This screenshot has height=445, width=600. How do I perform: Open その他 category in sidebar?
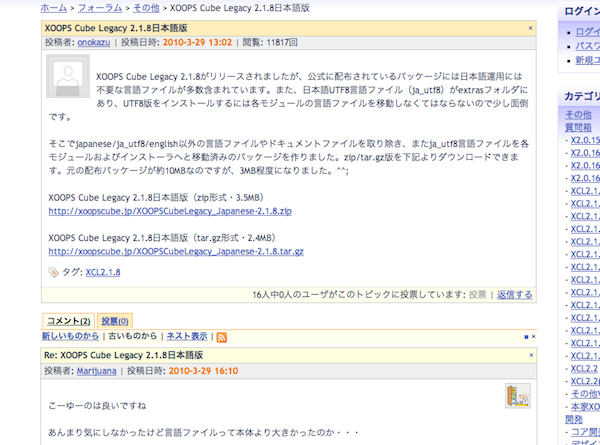pos(578,114)
